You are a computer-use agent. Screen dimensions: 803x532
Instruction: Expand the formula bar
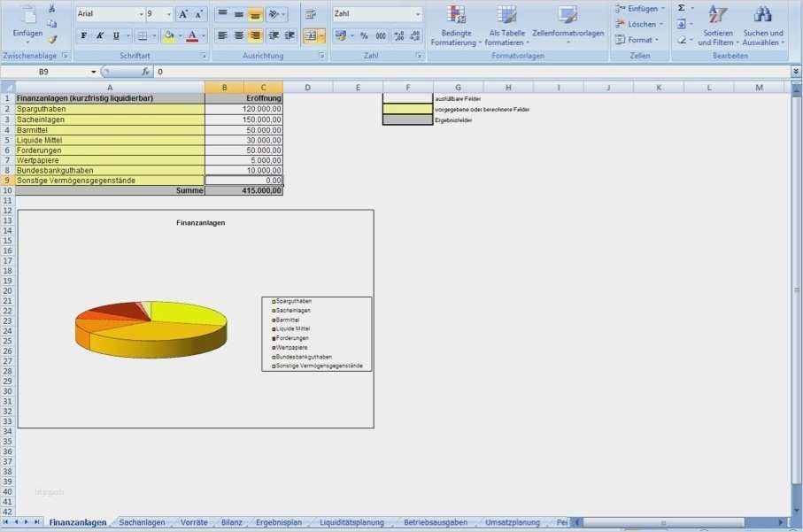[x=795, y=73]
